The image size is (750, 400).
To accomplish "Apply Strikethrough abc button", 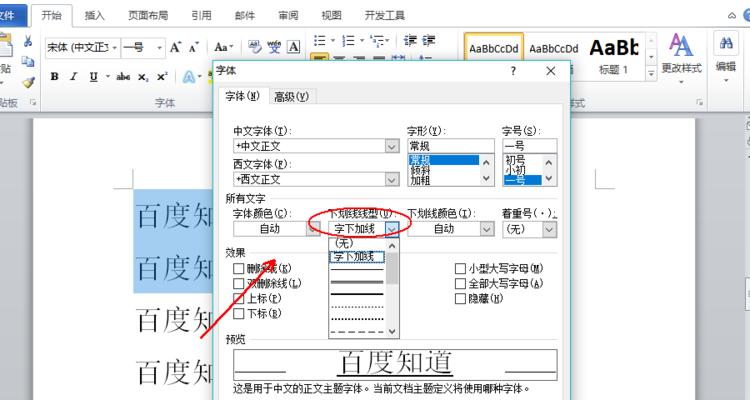I will coord(123,77).
